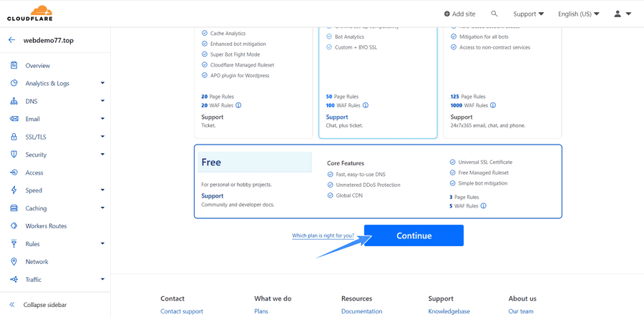
Task: Click '24x7x365 email, chat, and phone.' text
Action: tap(488, 125)
